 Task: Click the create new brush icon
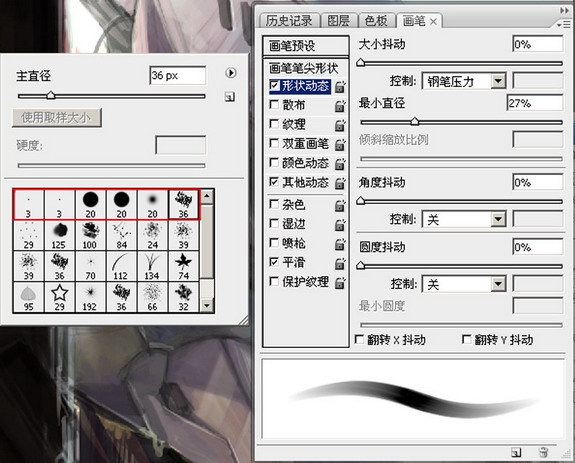click(x=516, y=453)
